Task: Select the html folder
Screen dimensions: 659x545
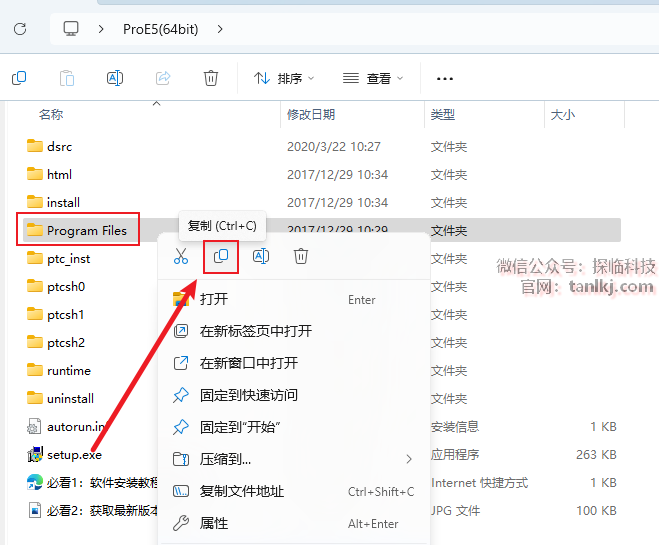Action: (59, 174)
